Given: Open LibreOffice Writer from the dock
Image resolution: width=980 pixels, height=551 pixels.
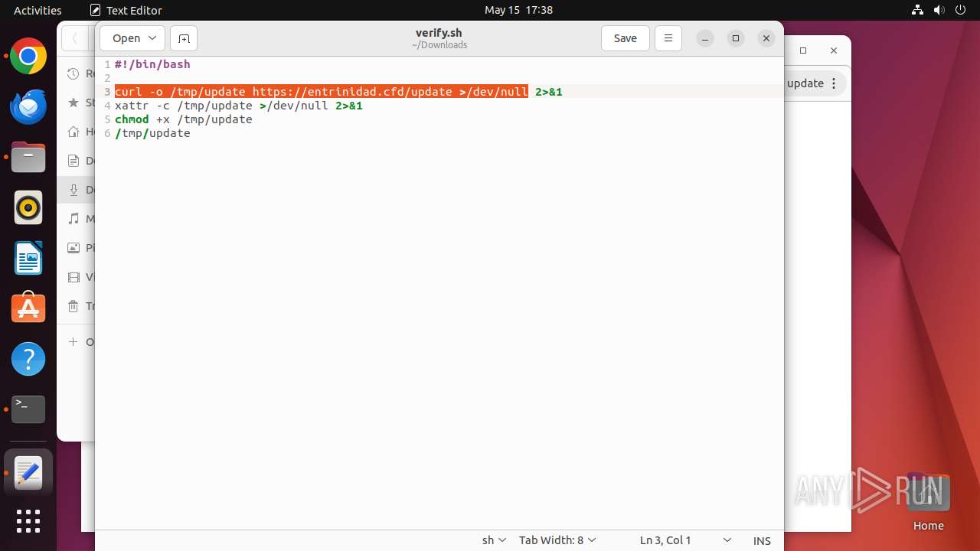Looking at the screenshot, I should [28, 258].
